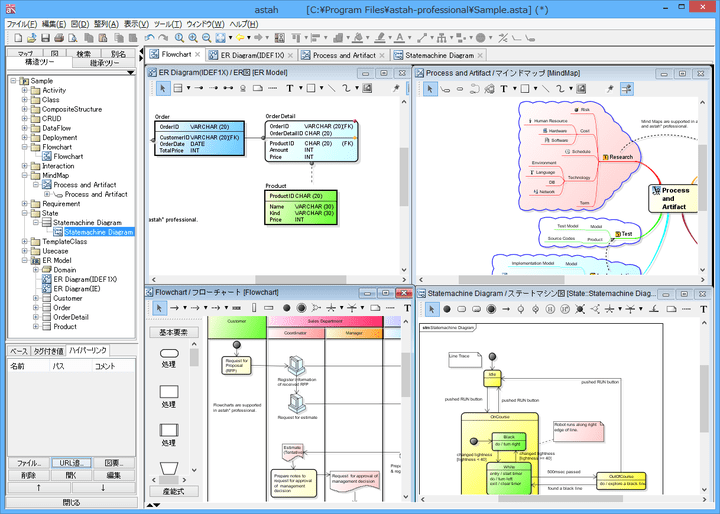
Task: Collapse the MindMap folder node
Action: coord(25,175)
